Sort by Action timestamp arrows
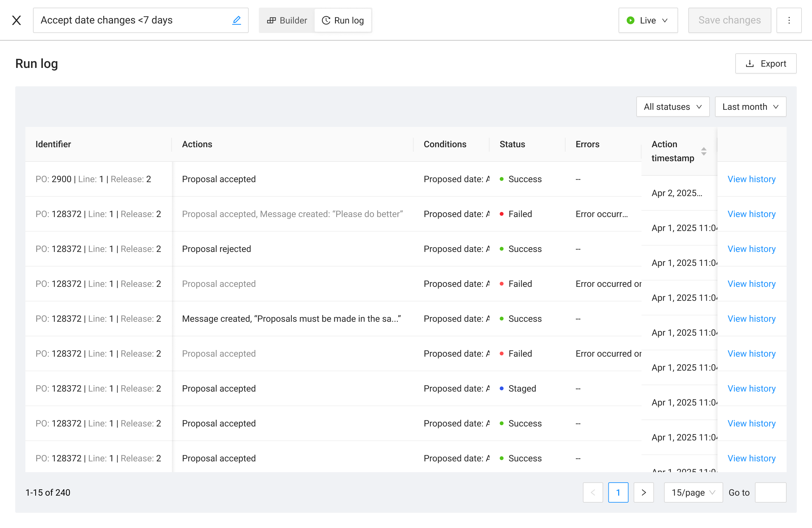Image resolution: width=812 pixels, height=528 pixels. [x=704, y=151]
